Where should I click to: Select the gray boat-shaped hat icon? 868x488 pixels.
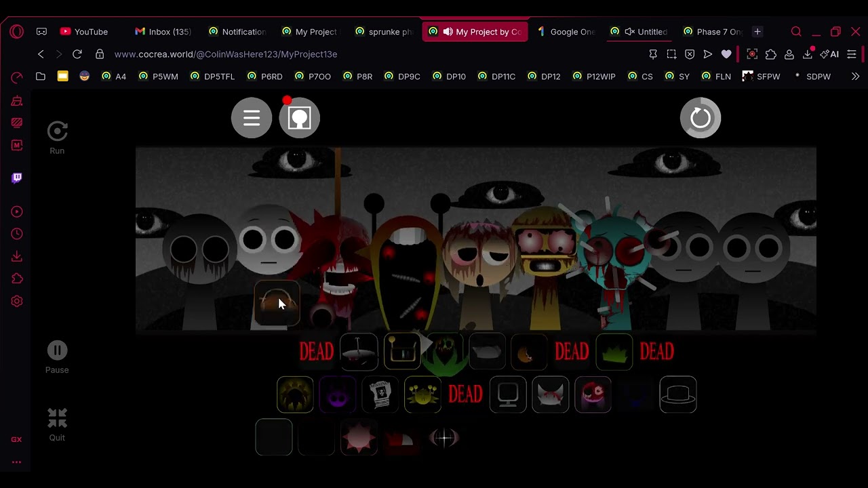point(359,352)
